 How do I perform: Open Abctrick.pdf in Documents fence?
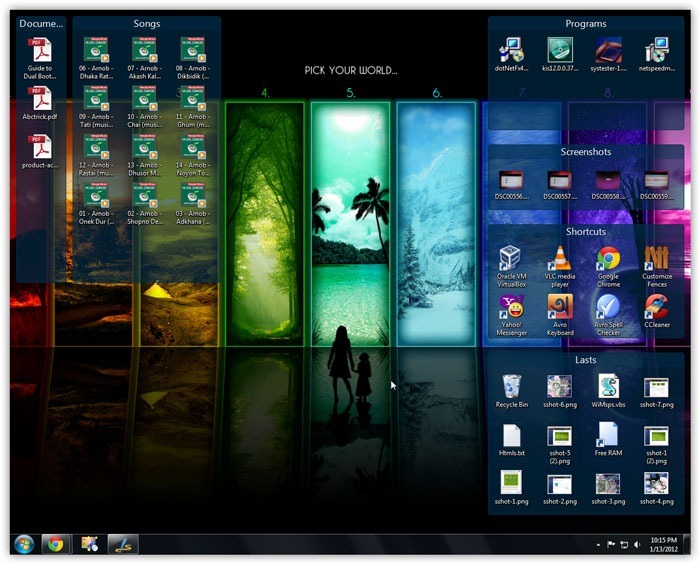pyautogui.click(x=40, y=104)
